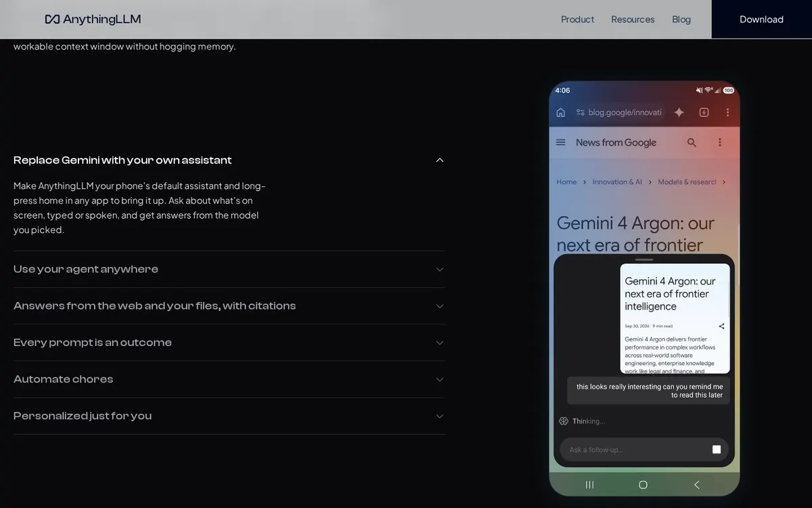The height and width of the screenshot is (508, 812).
Task: Collapse the Replace Gemini section chevron
Action: coord(440,161)
